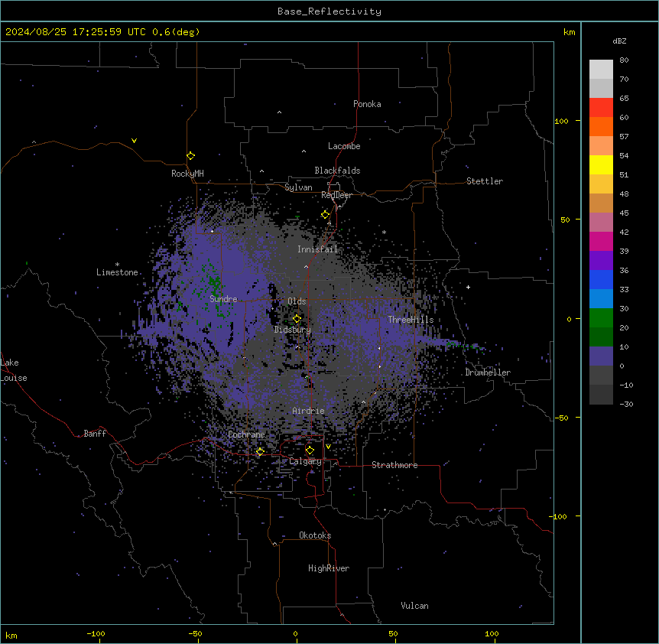Click the Olds label

[297, 301]
